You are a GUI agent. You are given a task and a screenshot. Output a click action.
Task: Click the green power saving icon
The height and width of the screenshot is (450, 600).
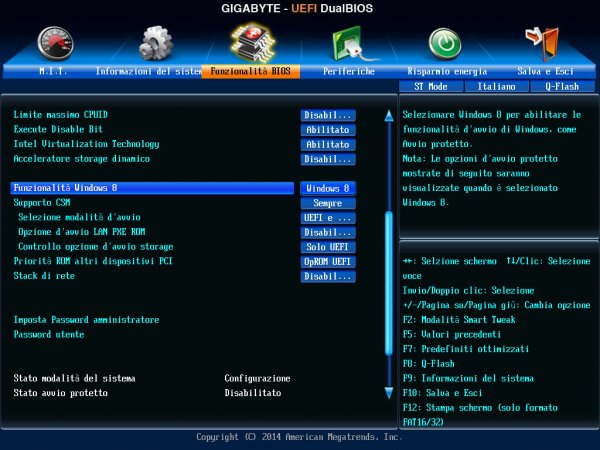[445, 44]
